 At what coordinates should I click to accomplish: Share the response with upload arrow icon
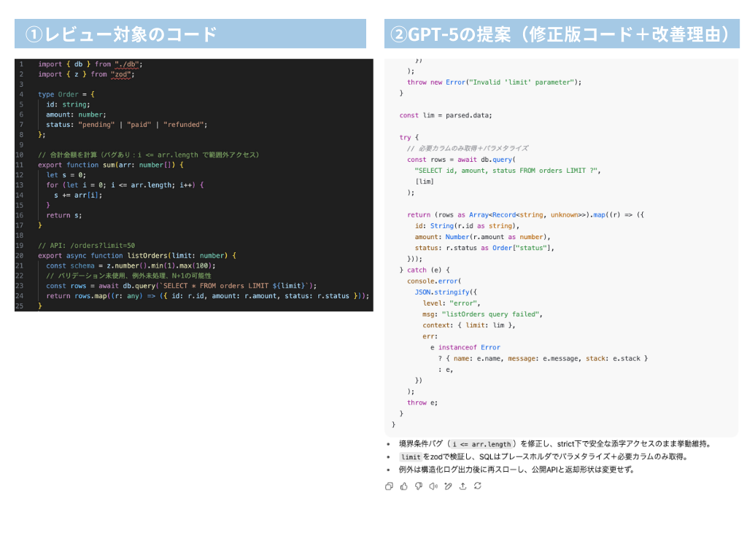point(462,486)
